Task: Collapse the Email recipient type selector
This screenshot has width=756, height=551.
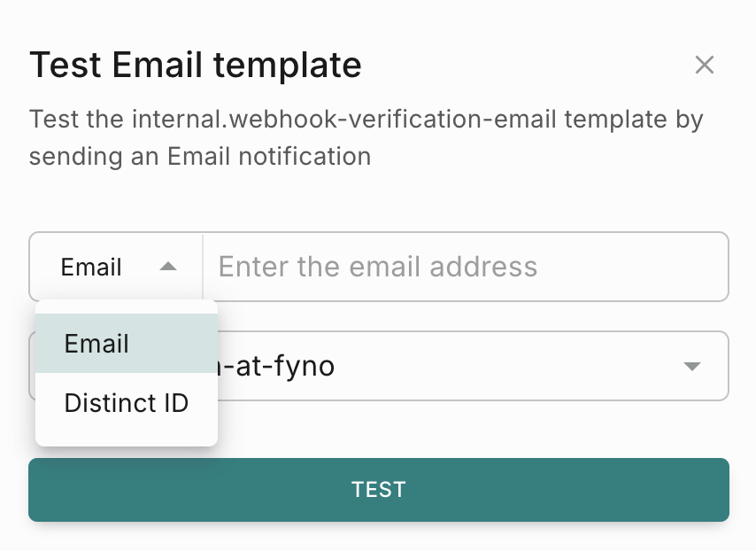Action: click(x=117, y=267)
